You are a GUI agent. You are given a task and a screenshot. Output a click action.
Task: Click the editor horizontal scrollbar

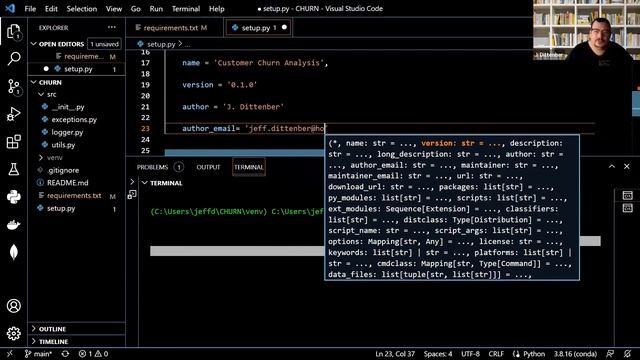(245, 153)
